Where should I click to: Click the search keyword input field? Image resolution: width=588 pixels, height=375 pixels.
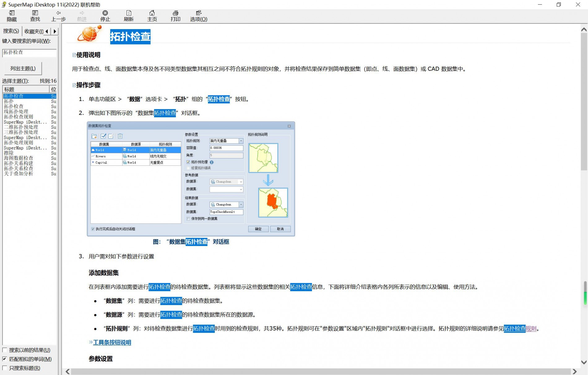click(29, 53)
